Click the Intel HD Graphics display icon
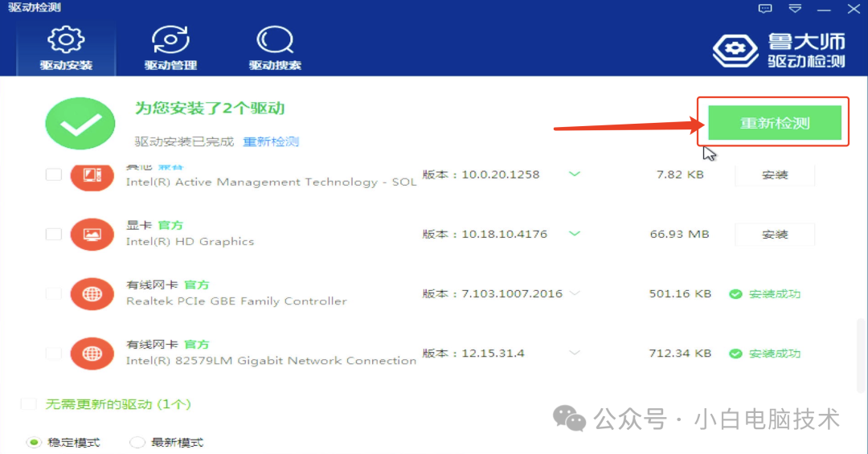868x454 pixels. pos(92,234)
